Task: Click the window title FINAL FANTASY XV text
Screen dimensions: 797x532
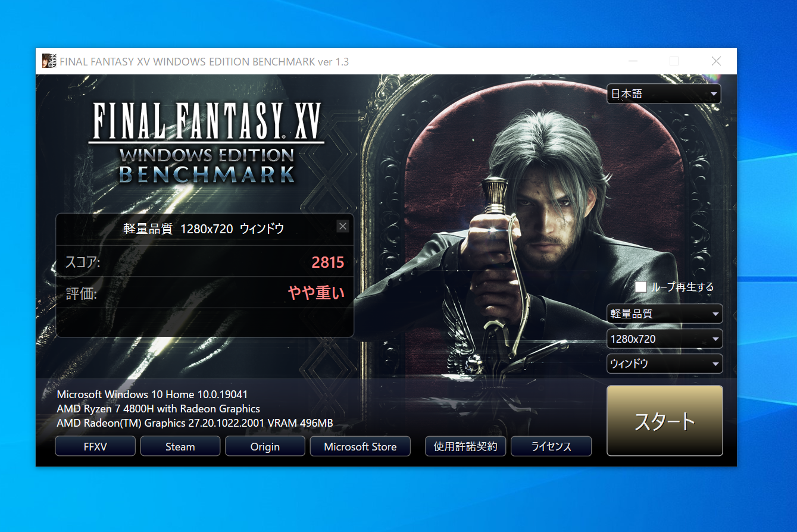Action: (204, 62)
